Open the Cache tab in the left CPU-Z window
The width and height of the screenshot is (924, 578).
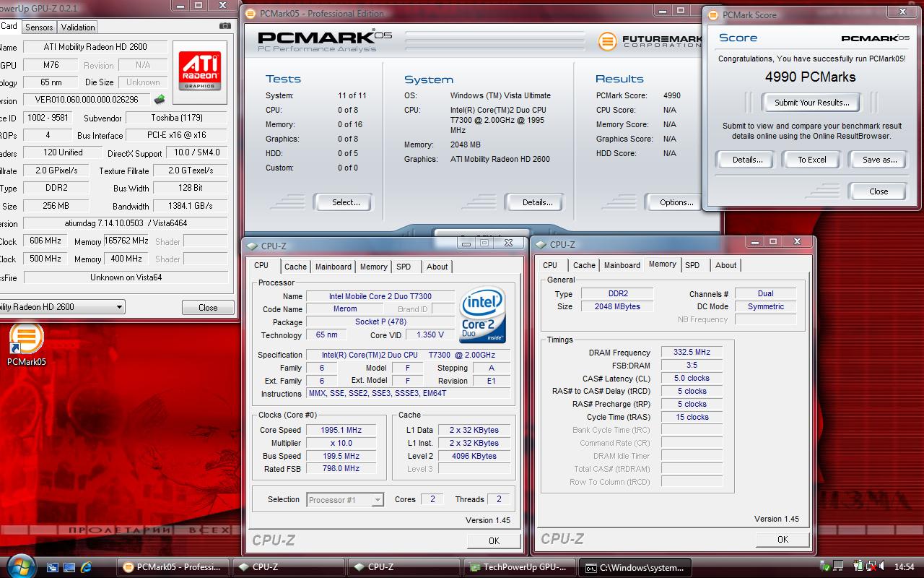[x=295, y=267]
